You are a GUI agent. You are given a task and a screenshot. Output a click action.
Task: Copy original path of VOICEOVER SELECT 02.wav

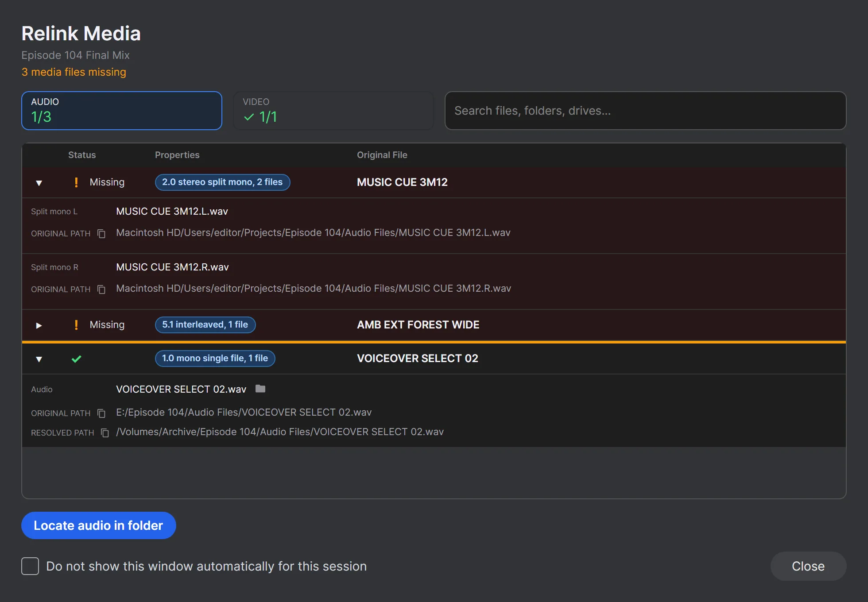pos(101,413)
